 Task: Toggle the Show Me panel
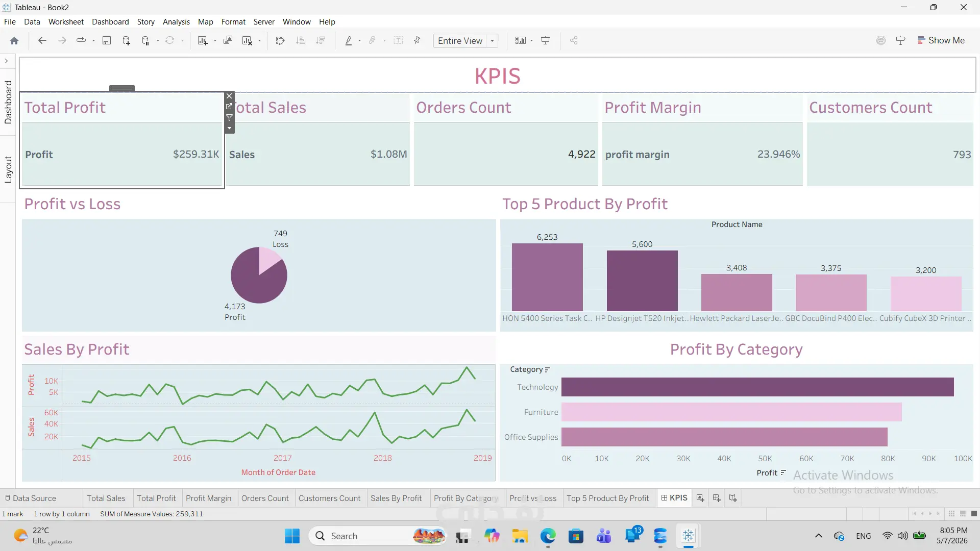(x=941, y=40)
